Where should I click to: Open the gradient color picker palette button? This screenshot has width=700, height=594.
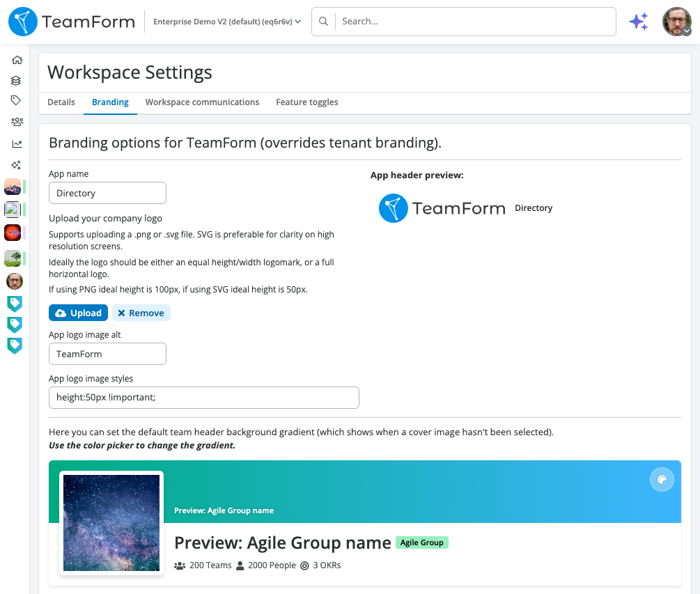tap(662, 480)
